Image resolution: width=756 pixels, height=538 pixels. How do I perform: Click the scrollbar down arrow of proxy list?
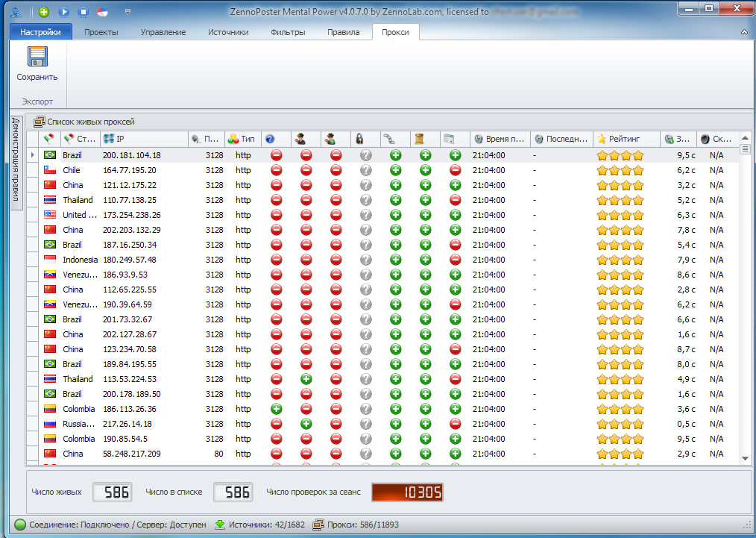pyautogui.click(x=745, y=458)
